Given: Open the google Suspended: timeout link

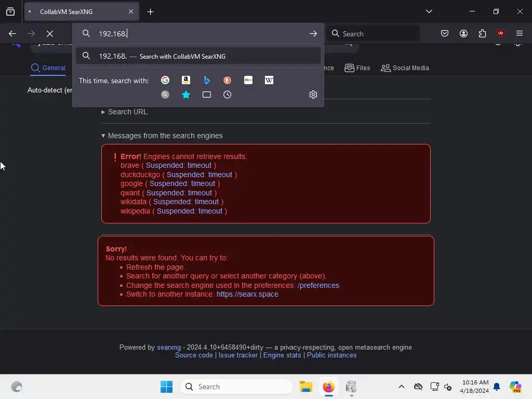Looking at the screenshot, I should [182, 183].
